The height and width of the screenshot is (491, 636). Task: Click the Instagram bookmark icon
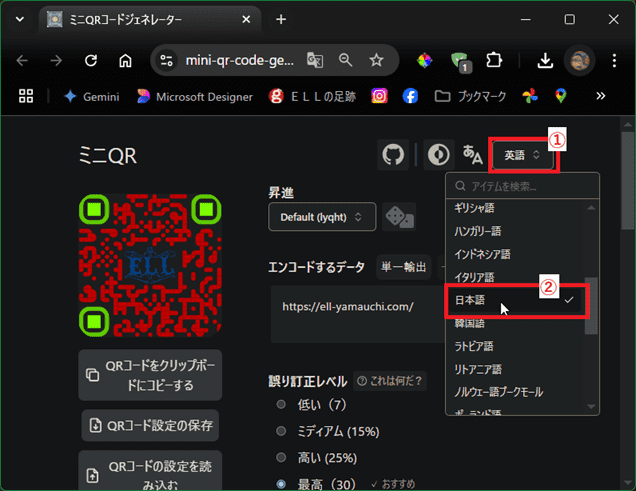tap(380, 96)
